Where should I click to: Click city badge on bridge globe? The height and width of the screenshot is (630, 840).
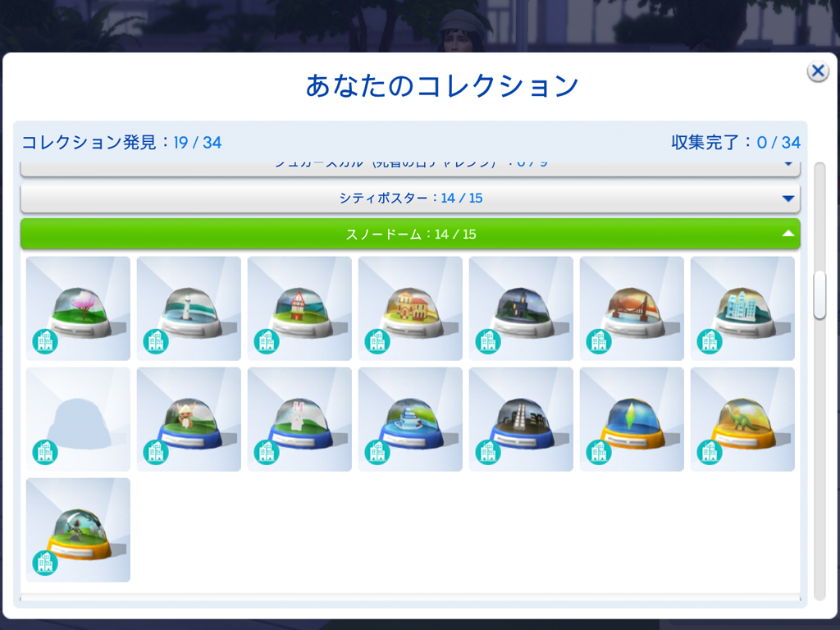(598, 341)
